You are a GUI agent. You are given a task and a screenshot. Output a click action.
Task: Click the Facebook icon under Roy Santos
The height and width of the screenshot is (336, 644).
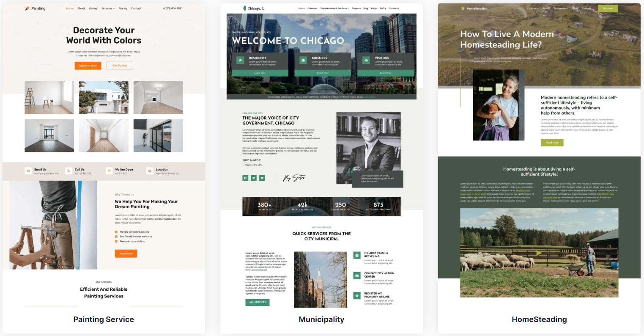[245, 178]
